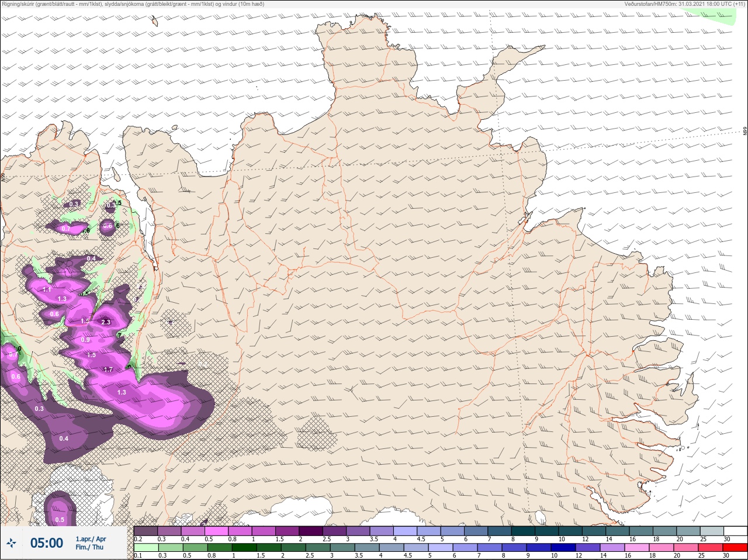Click the 1.7 precipitation value on the map
This screenshot has width=748, height=560.
(108, 369)
